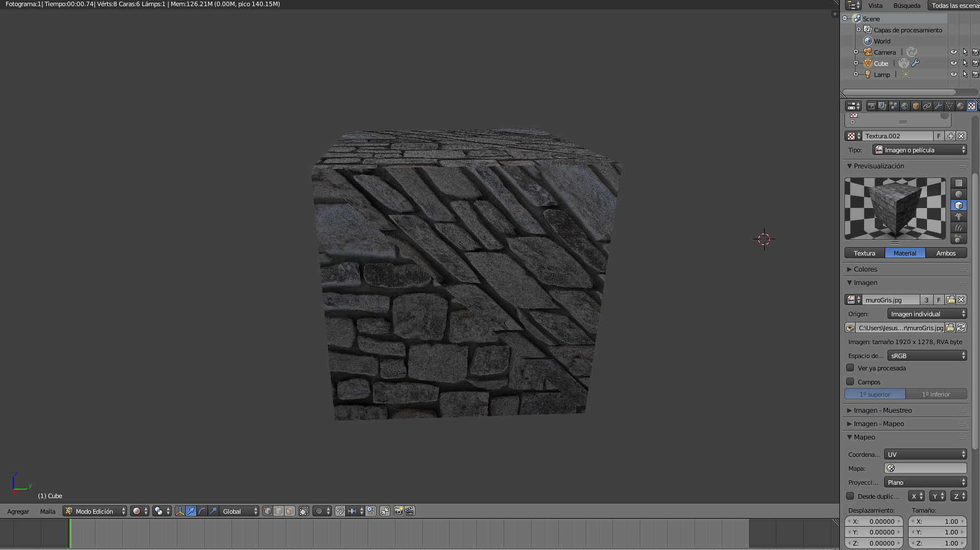Click the Textura.002 name field
980x550 pixels.
click(897, 136)
